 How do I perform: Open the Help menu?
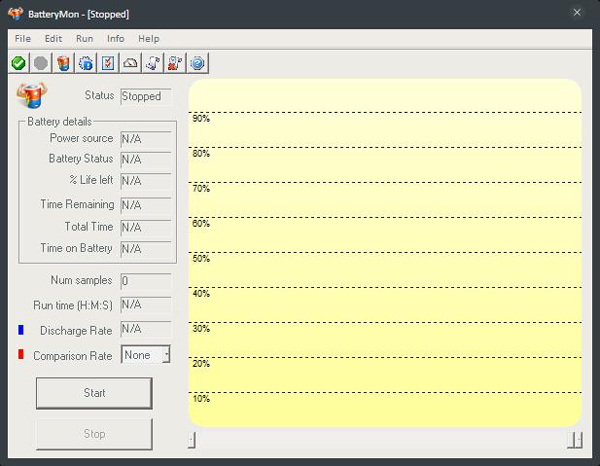pos(148,39)
